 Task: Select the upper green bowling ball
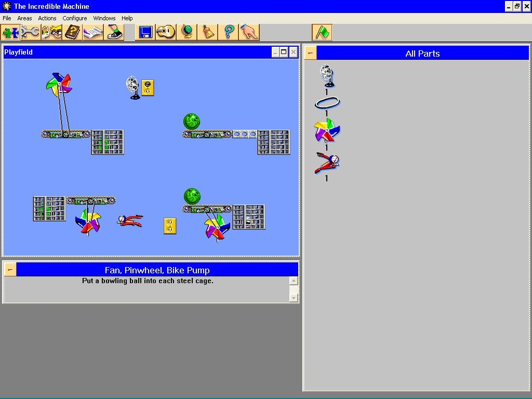(192, 122)
